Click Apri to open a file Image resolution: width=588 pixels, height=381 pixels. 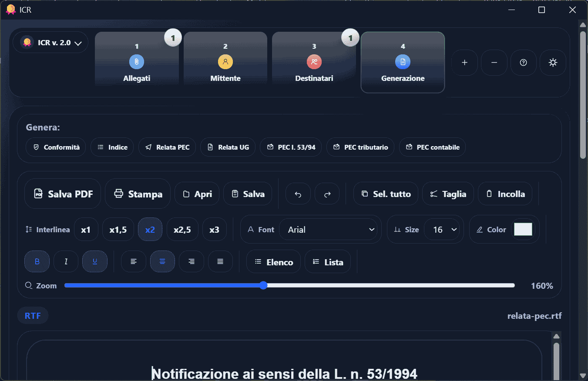point(197,194)
